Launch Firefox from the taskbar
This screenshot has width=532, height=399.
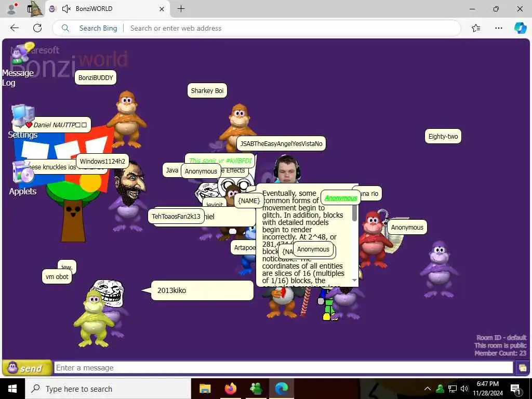coord(230,389)
